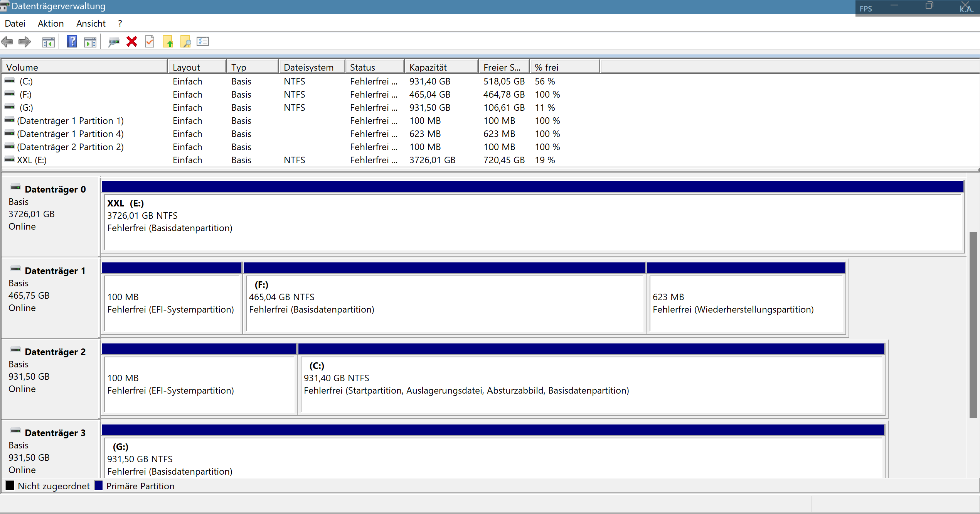This screenshot has width=980, height=514.
Task: Click the Forward arrow toolbar icon
Action: [x=25, y=42]
